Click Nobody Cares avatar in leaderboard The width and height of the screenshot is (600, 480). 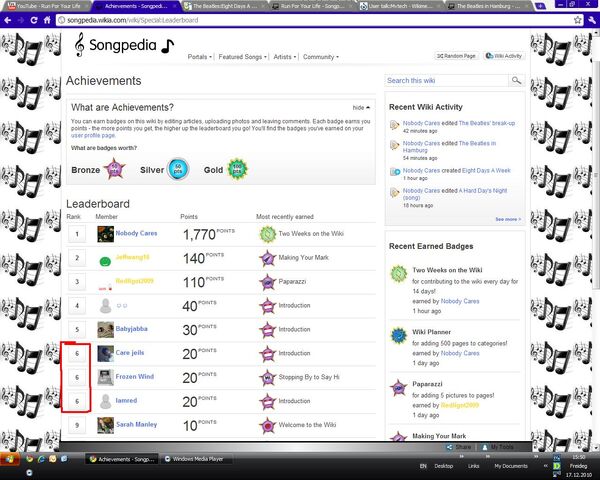click(105, 234)
